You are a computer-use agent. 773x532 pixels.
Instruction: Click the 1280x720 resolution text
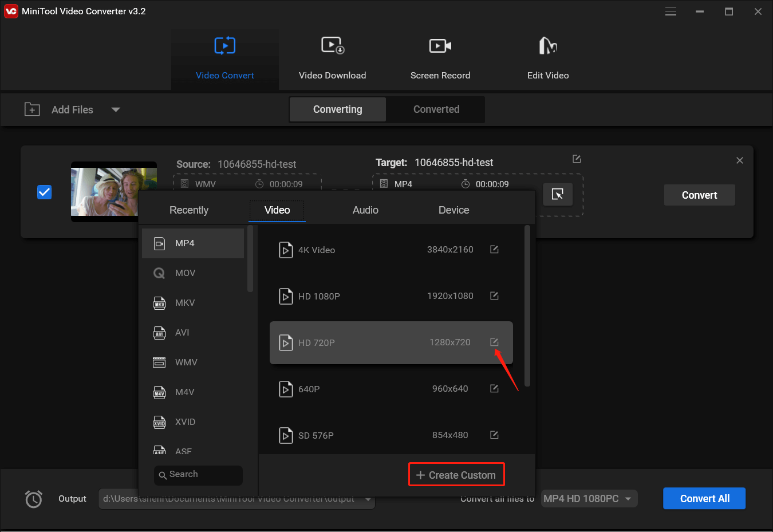pyautogui.click(x=450, y=342)
